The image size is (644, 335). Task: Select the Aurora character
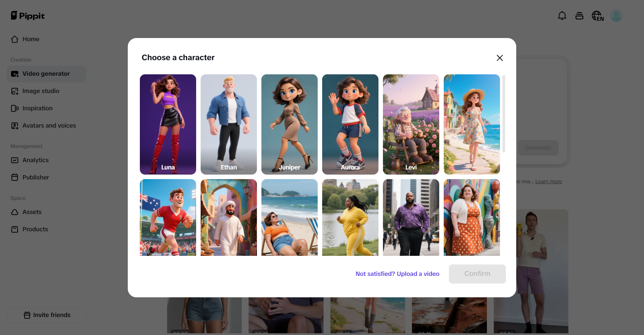pyautogui.click(x=350, y=124)
